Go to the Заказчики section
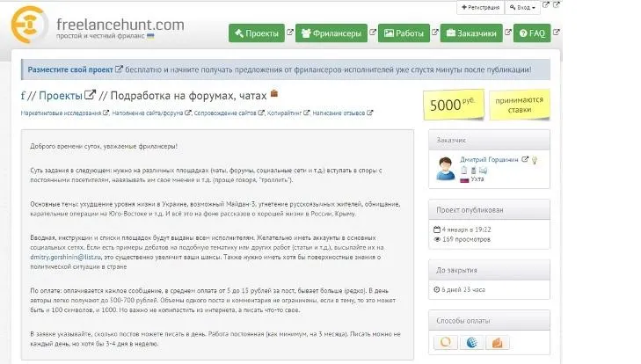 pos(473,34)
